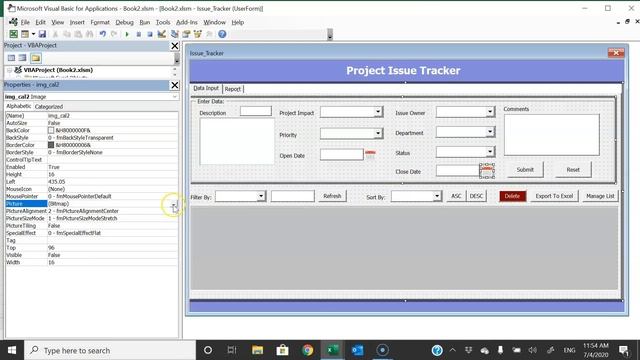Click the Find binoculars toolbar icon
The width and height of the screenshot is (640, 360).
[x=89, y=34]
